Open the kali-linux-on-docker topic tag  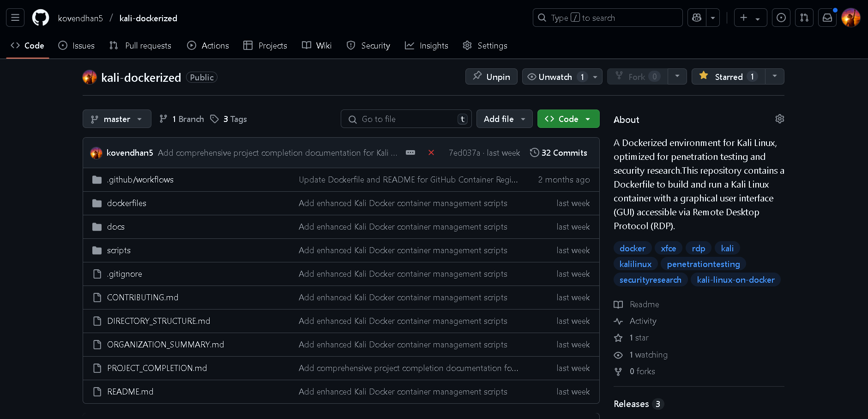click(x=735, y=279)
